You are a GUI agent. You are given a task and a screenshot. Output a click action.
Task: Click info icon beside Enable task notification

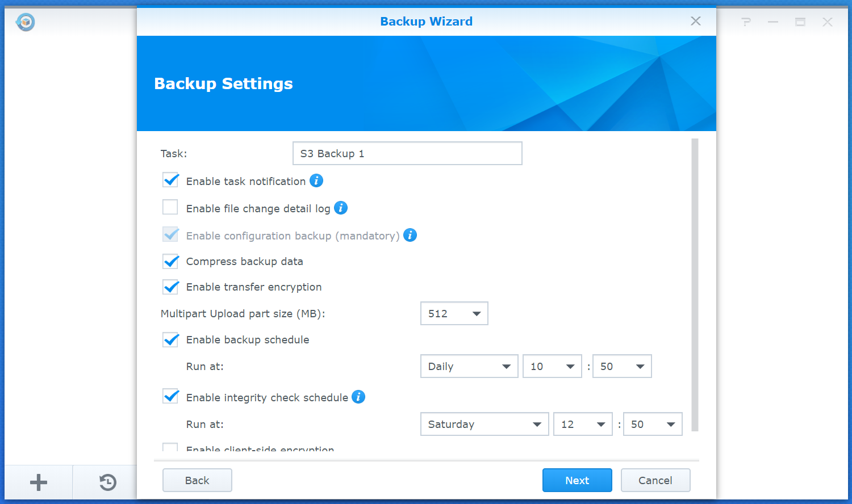[316, 180]
